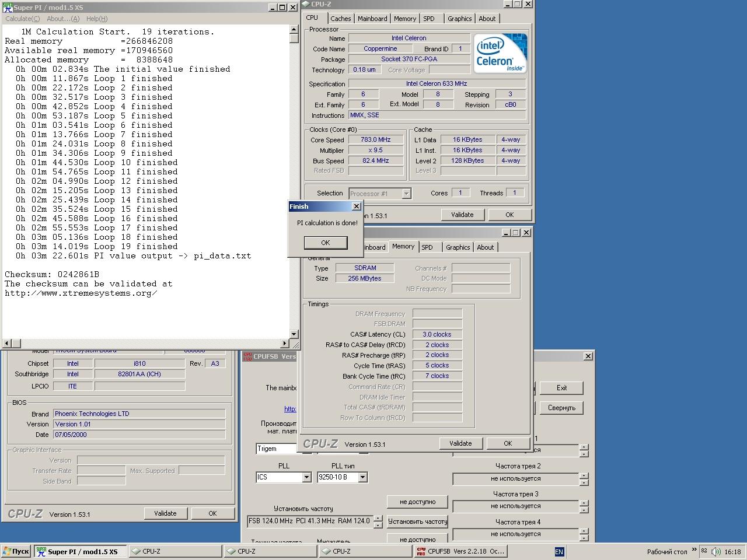Click Validate in CPU tab window

pyautogui.click(x=462, y=215)
